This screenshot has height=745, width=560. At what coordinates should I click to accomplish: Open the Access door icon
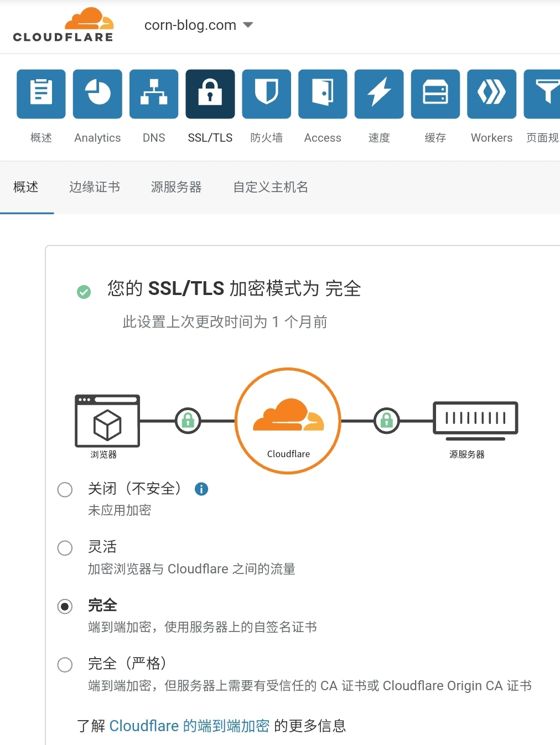tap(323, 94)
